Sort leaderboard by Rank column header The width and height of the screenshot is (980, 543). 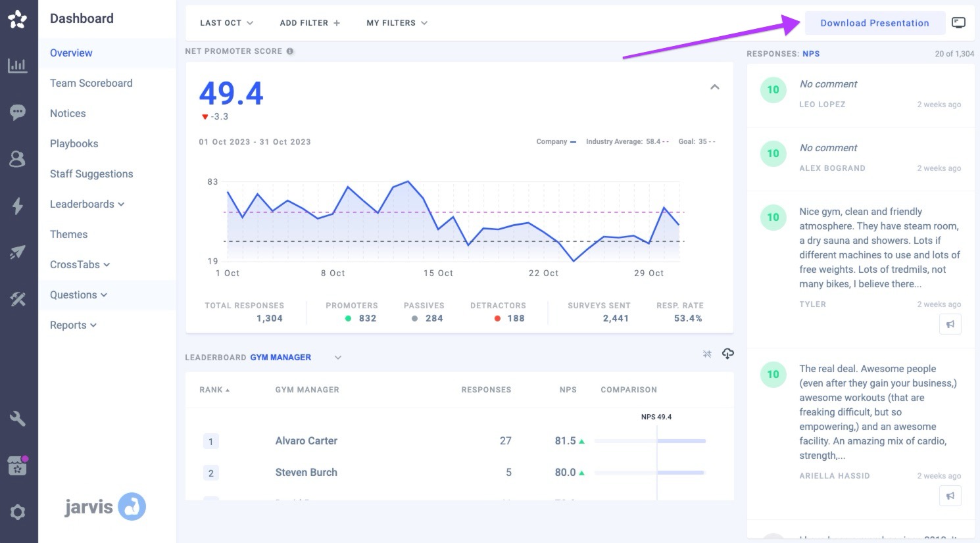214,390
